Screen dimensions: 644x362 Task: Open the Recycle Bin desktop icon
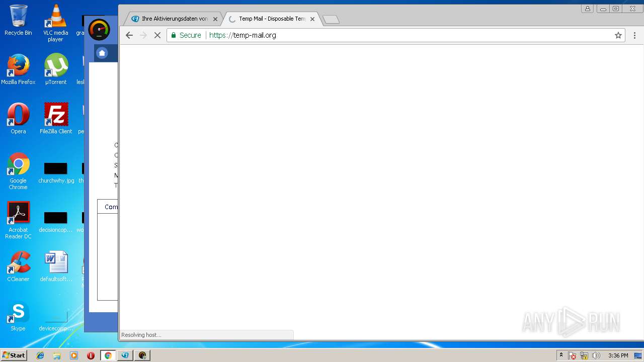click(18, 20)
